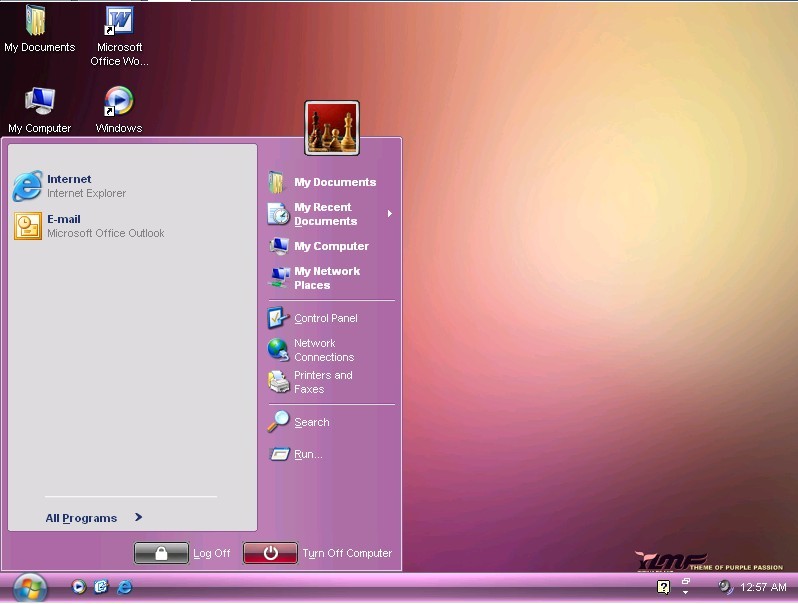Click the Network Connections globe icon

[x=278, y=350]
